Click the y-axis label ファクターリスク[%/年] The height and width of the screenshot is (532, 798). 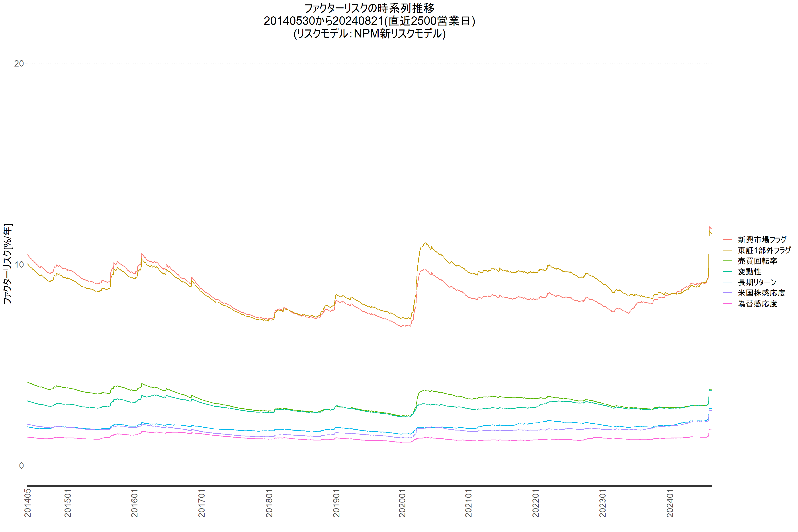(x=8, y=264)
